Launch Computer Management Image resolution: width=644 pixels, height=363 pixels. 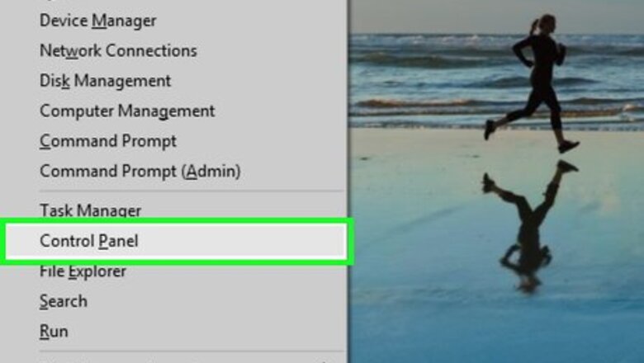coord(127,111)
